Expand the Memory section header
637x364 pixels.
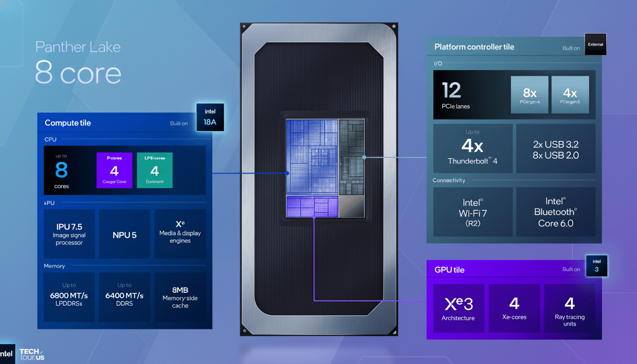(x=54, y=266)
